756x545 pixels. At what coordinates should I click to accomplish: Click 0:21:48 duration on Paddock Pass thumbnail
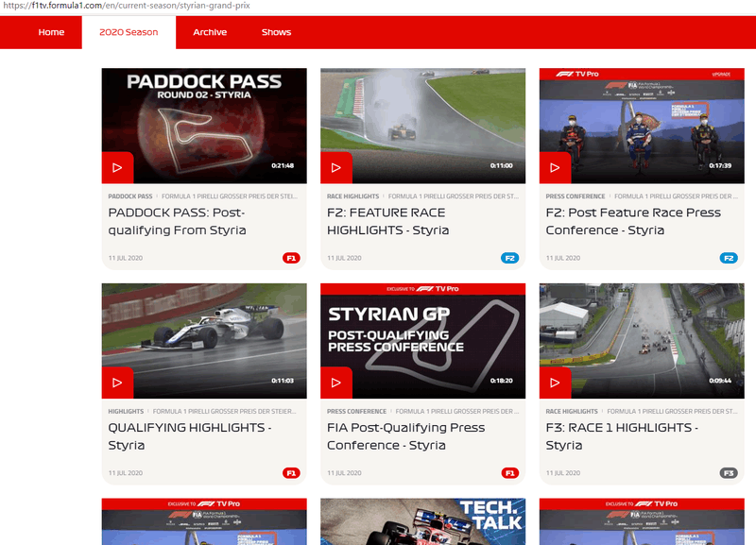point(283,165)
